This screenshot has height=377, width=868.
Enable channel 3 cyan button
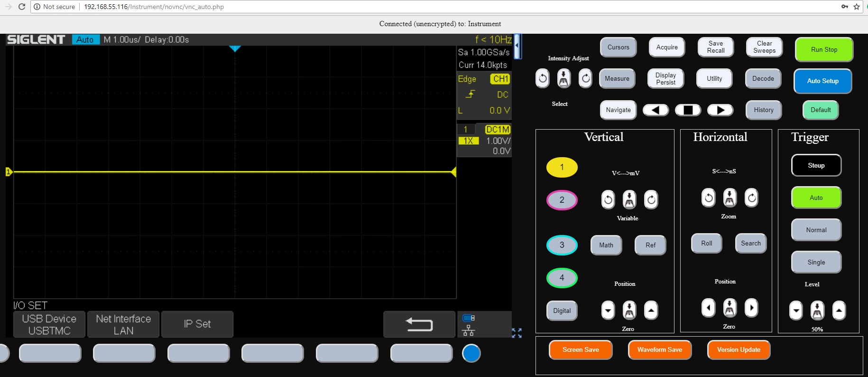coord(562,245)
